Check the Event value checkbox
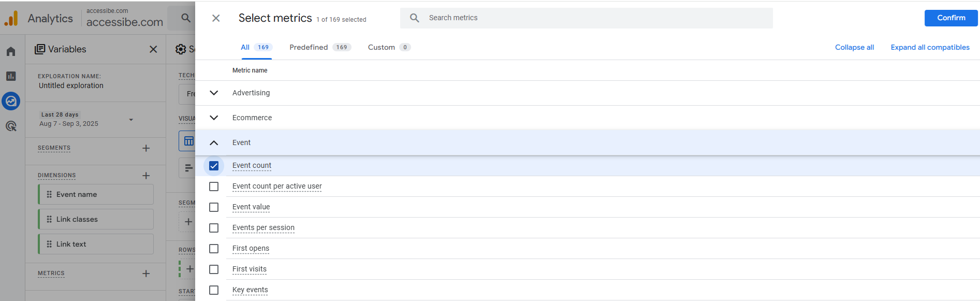The height and width of the screenshot is (301, 980). [214, 207]
